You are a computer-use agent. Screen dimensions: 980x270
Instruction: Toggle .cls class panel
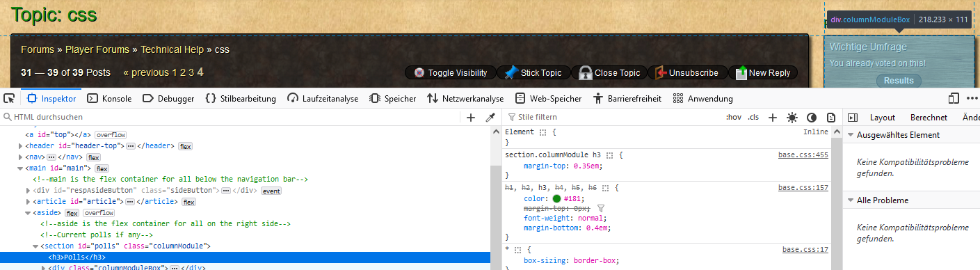[753, 117]
